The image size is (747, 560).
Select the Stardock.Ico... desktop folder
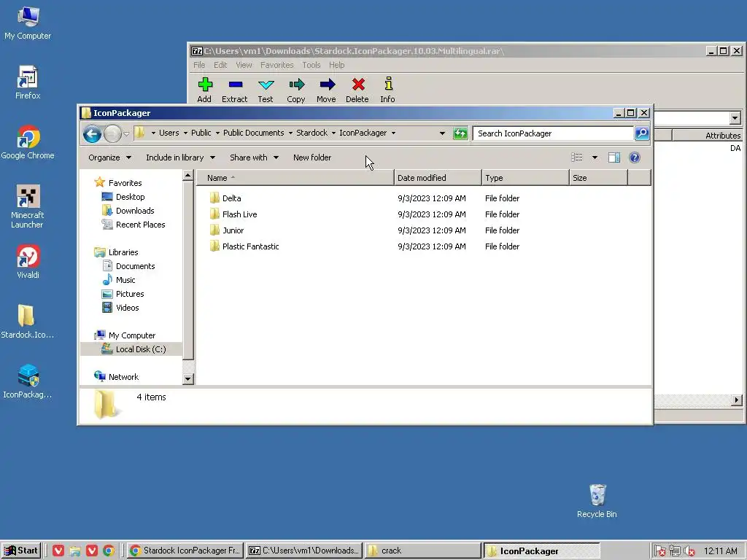(27, 322)
